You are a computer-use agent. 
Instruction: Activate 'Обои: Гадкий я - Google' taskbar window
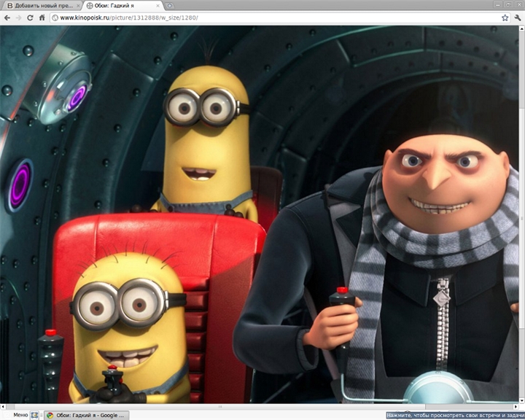point(86,416)
